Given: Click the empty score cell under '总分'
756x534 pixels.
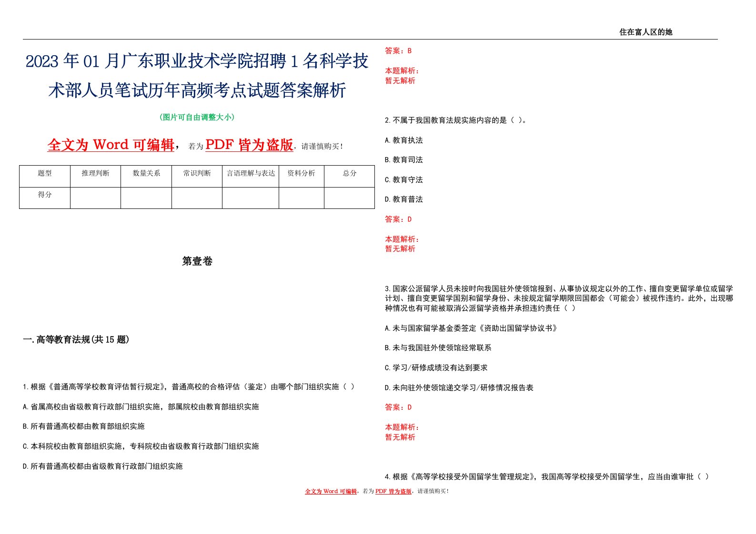Looking at the screenshot, I should pos(350,198).
